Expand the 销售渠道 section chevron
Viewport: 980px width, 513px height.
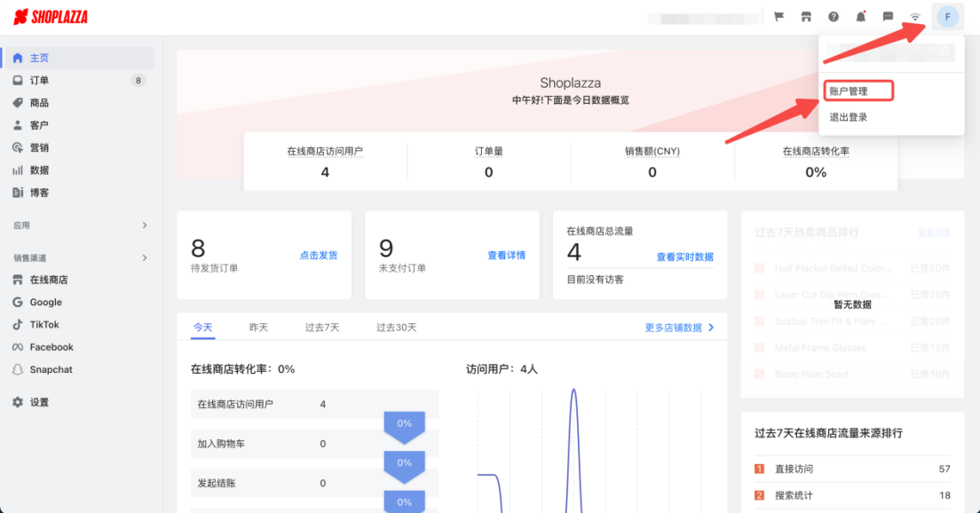145,257
